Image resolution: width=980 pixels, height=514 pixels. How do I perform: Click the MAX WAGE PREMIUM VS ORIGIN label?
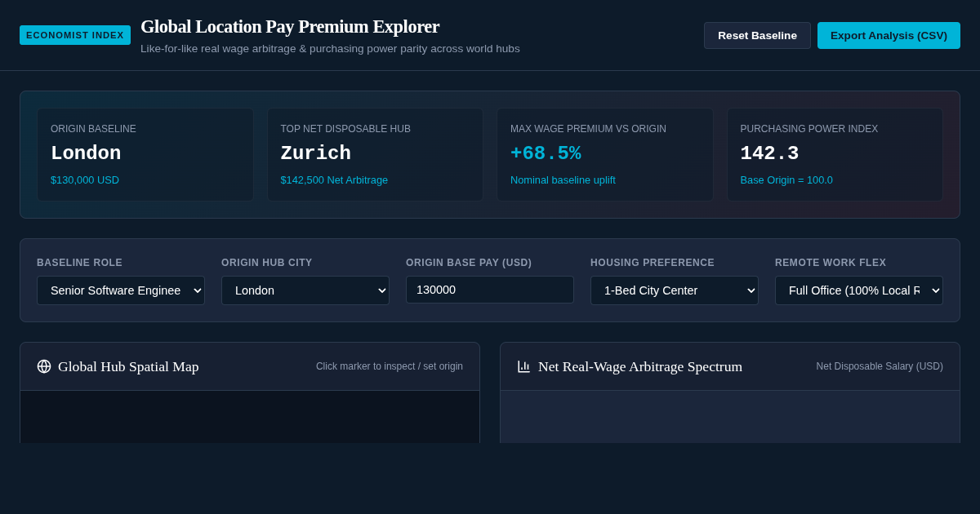588,129
